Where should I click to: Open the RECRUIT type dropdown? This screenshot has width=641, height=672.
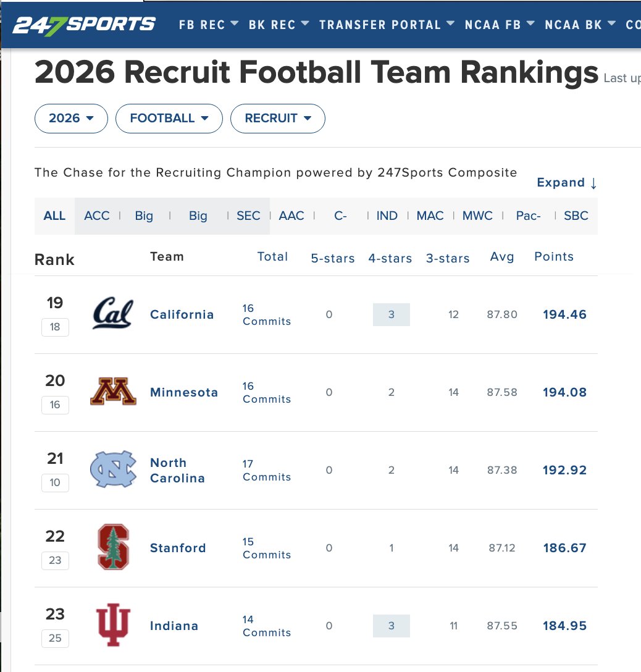click(278, 119)
